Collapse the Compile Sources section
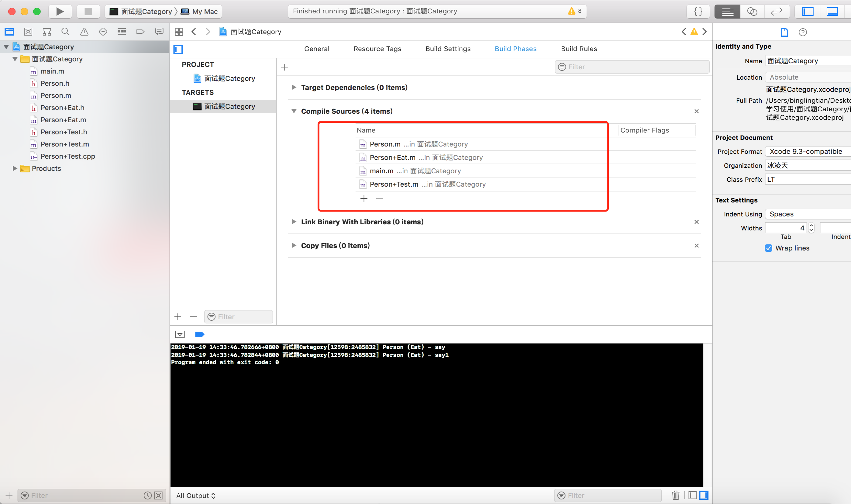The image size is (851, 504). point(294,111)
